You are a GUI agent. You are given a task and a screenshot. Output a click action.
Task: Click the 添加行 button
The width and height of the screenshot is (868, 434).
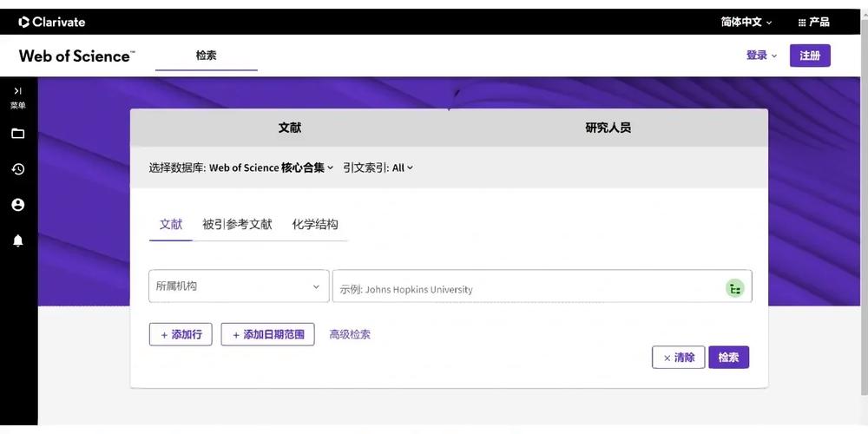(181, 334)
